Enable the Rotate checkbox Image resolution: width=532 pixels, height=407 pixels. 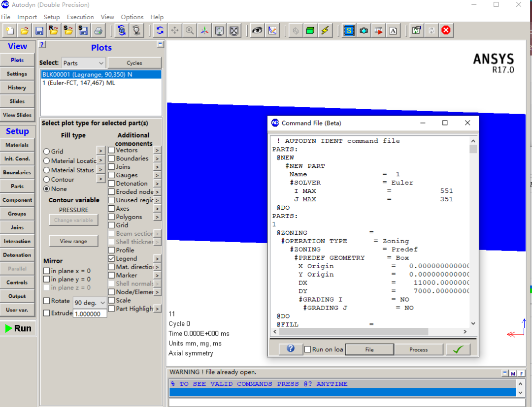[47, 301]
